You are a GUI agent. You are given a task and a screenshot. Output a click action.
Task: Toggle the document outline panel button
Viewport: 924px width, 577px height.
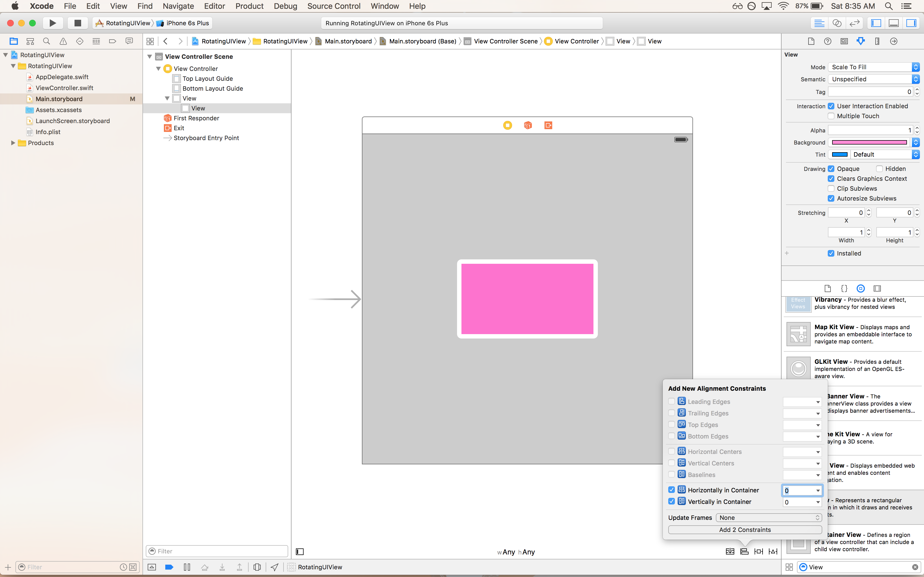tap(300, 551)
